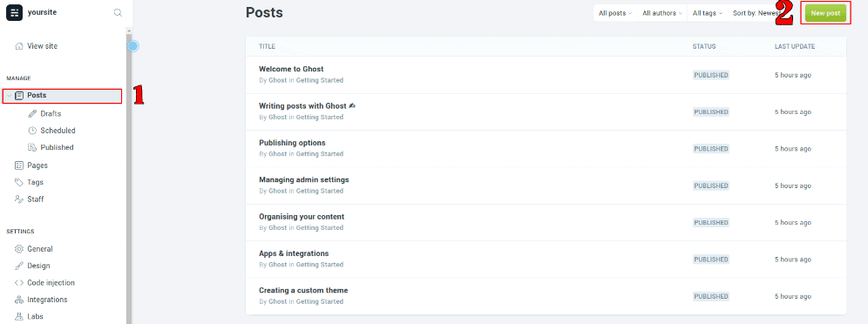The height and width of the screenshot is (324, 868).
Task: Open the 'Apps & integrations' post
Action: 294,253
